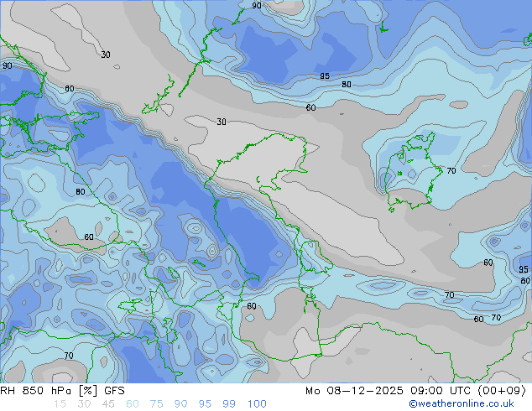The height and width of the screenshot is (411, 532).
Task: Click the legend value 30 below the map
Action: 84,404
